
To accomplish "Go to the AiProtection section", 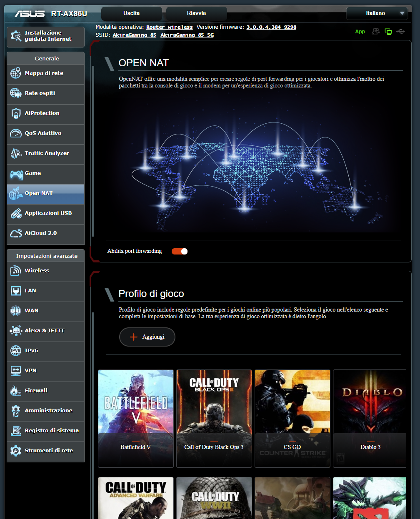I will 45,114.
